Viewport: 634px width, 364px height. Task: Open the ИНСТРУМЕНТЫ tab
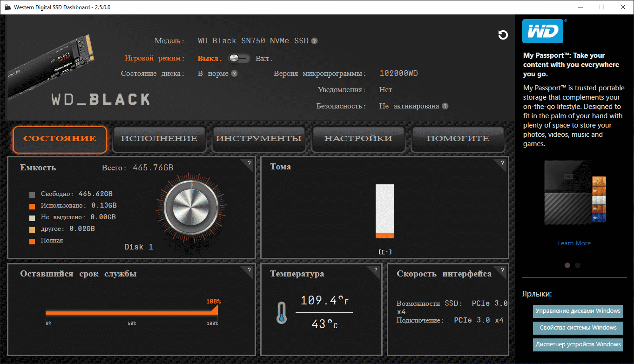(259, 139)
